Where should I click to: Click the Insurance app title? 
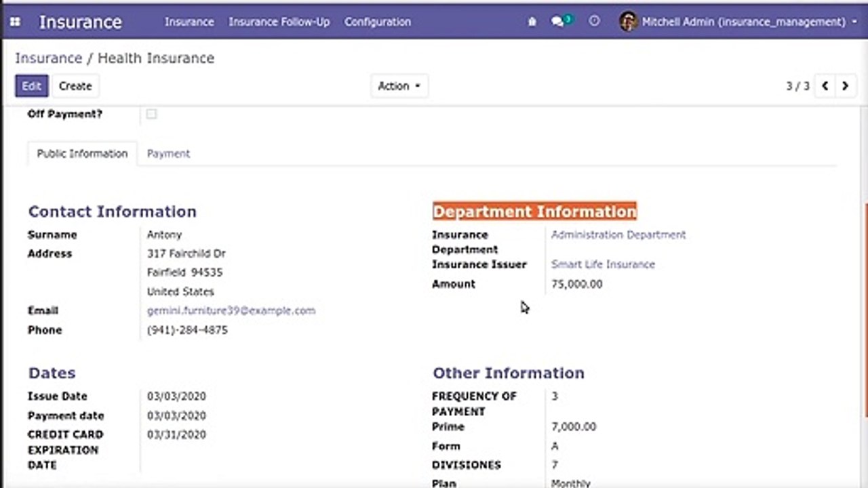[81, 22]
